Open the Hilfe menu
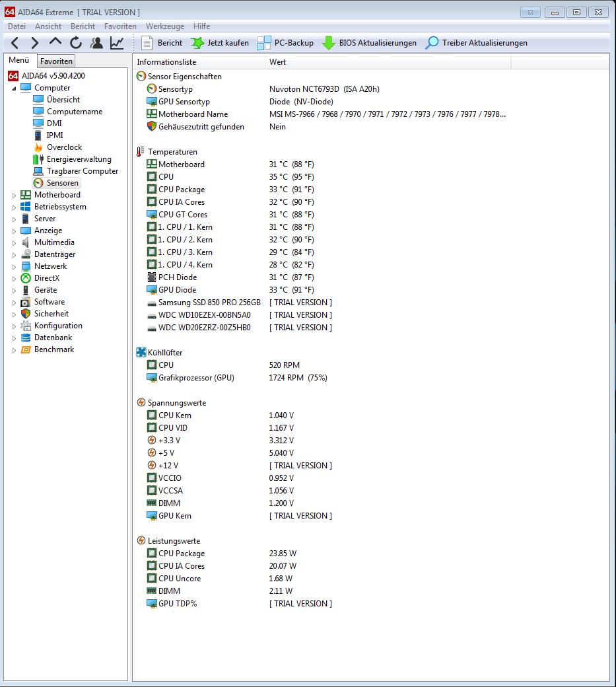616x687 pixels. pyautogui.click(x=202, y=26)
